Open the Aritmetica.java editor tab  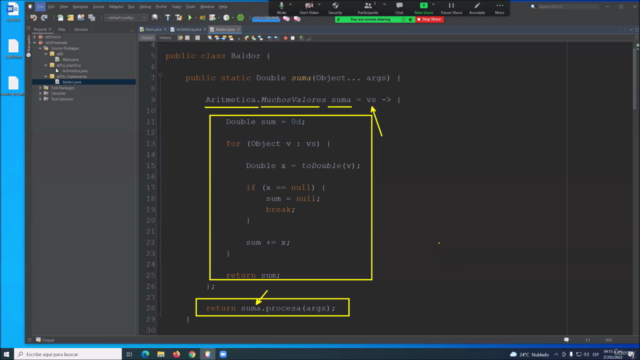(x=189, y=29)
